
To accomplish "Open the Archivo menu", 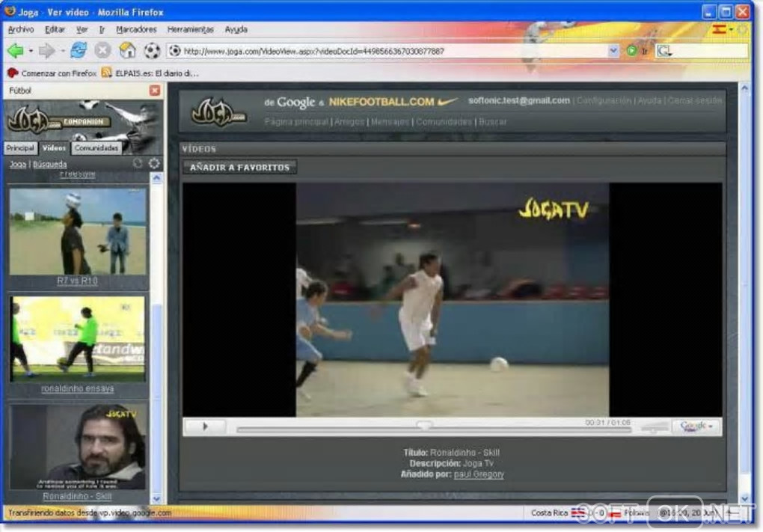I will [21, 29].
